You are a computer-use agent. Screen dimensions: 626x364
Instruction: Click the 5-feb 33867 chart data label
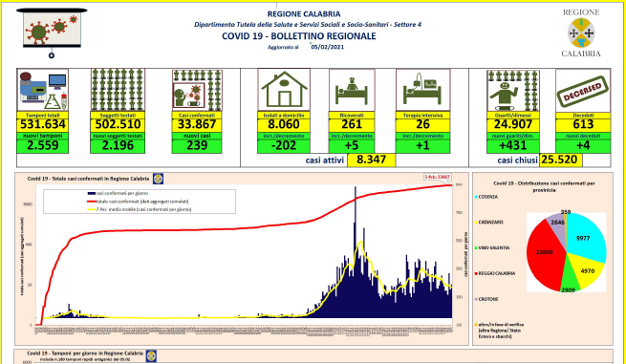click(x=438, y=177)
